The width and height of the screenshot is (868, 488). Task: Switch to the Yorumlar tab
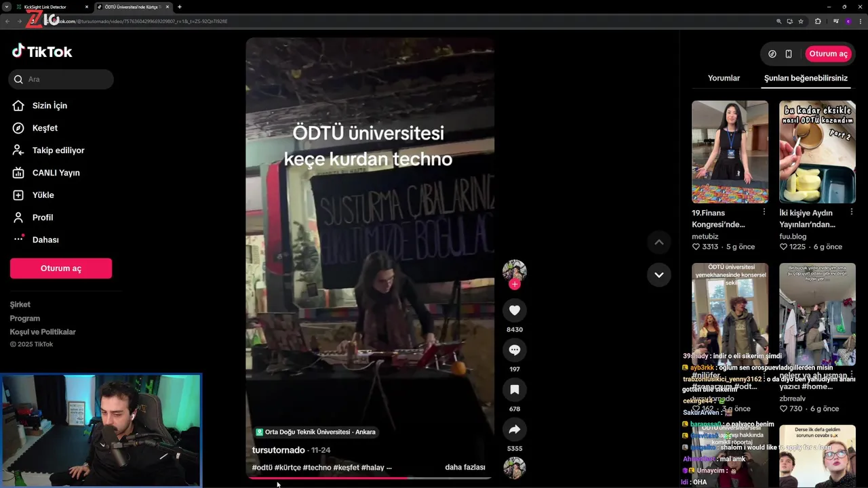[x=724, y=78]
